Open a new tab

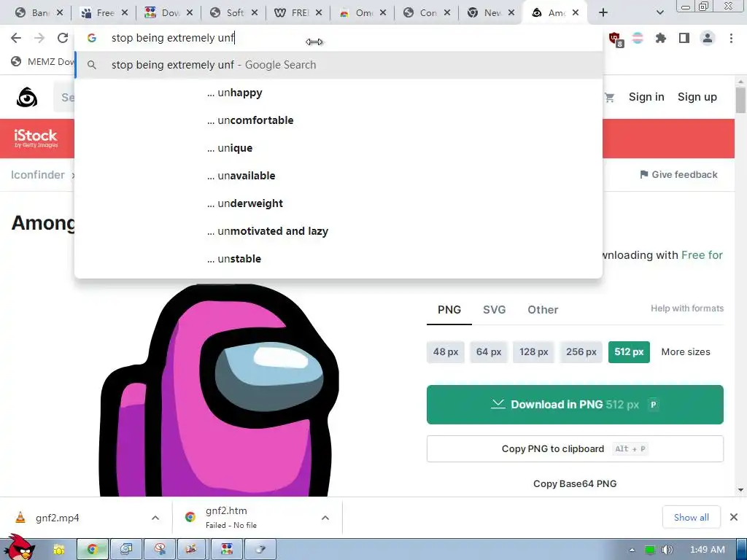click(603, 12)
